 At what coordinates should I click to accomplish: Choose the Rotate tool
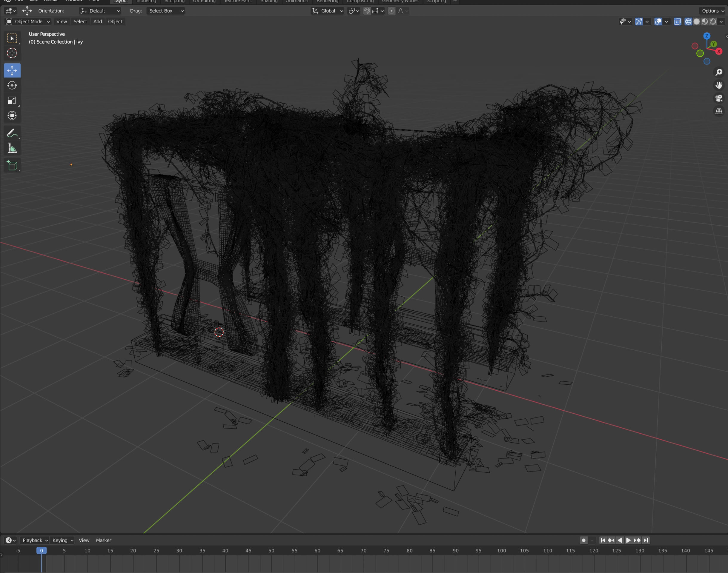[12, 86]
